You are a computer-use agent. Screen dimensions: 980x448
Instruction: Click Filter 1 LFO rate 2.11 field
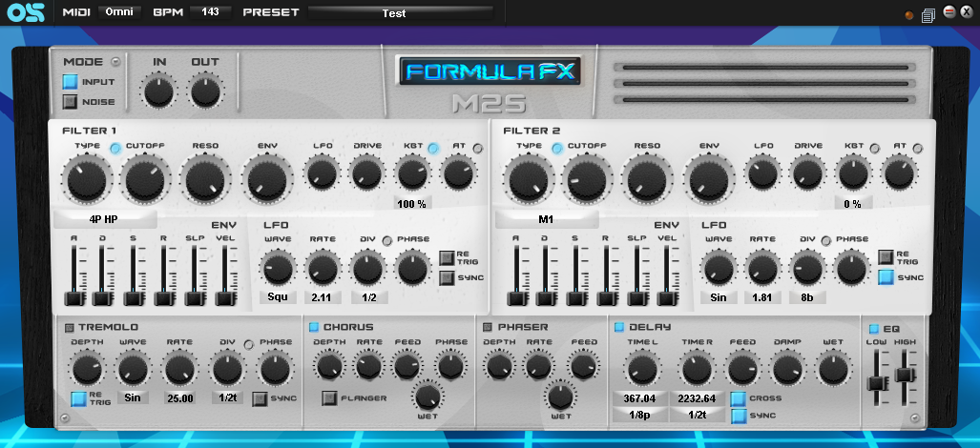coord(323,297)
